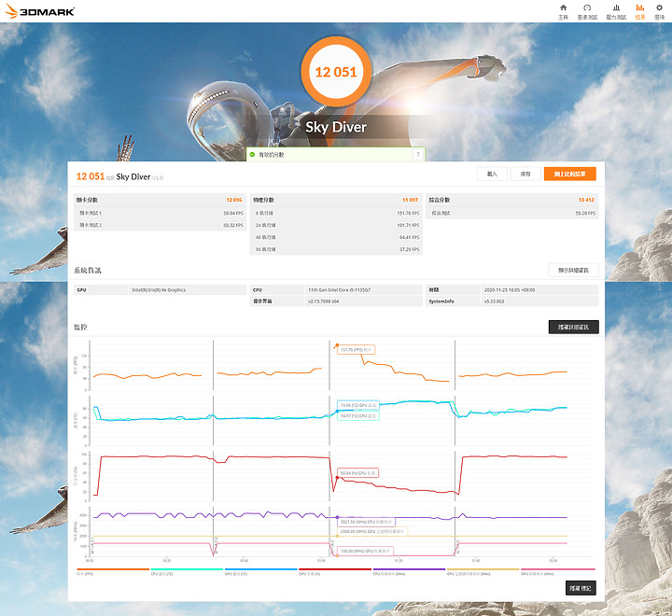
Task: Click the 50.84 % GPU load tooltip
Action: pyautogui.click(x=357, y=473)
